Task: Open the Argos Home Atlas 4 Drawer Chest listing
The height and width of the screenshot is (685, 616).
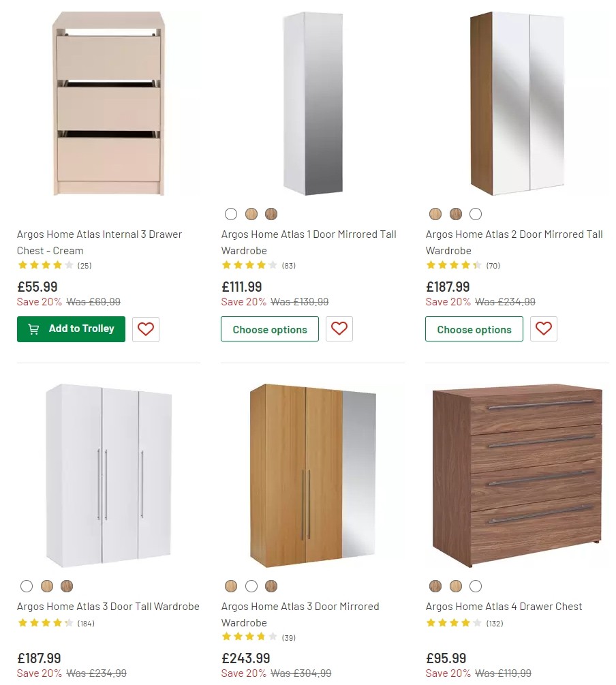Action: 504,606
